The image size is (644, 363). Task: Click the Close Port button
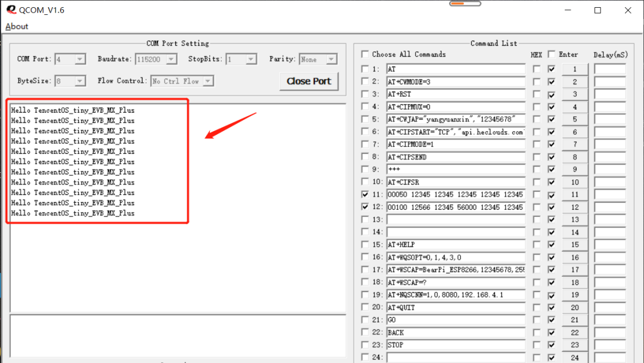309,81
